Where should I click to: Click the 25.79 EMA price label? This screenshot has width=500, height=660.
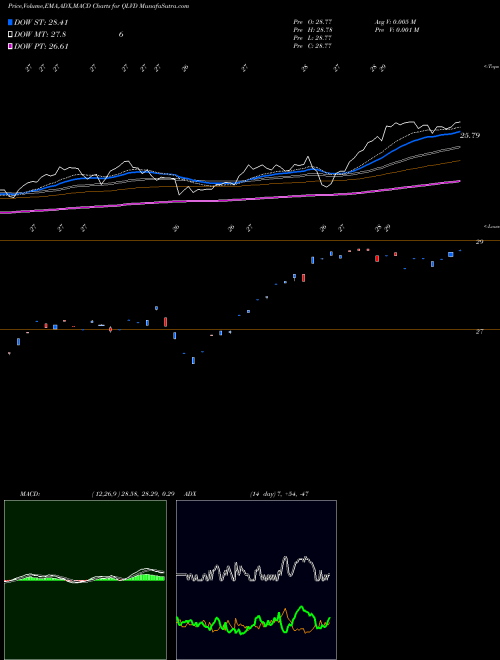click(x=470, y=136)
